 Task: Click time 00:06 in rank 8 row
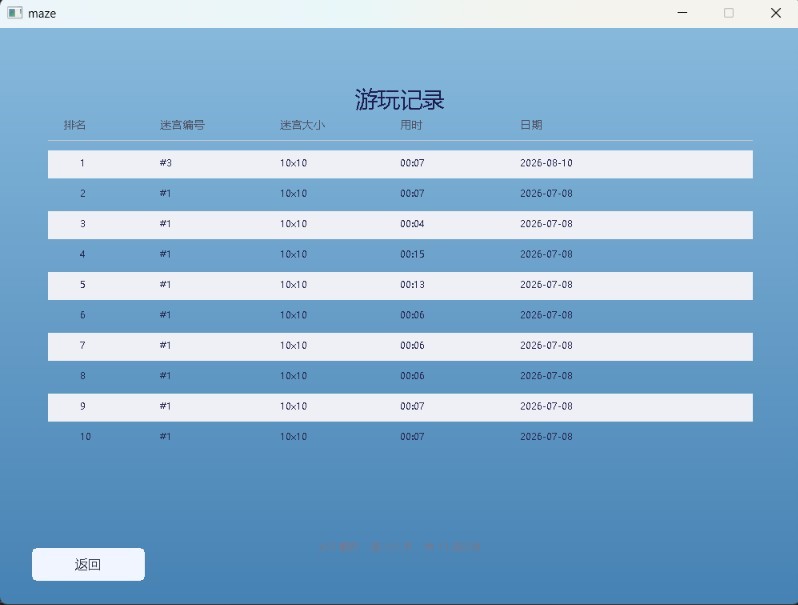pos(412,376)
